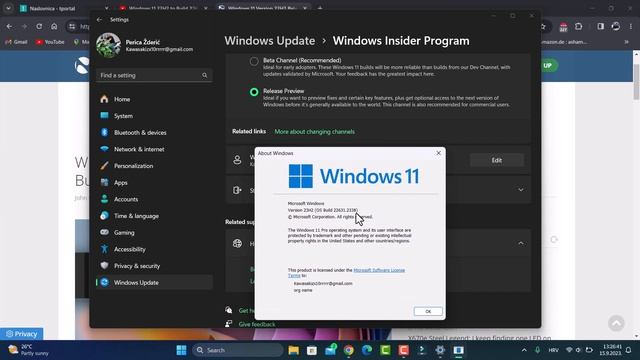Viewport: 640px width, 360px height.
Task: Select the Release Preview radio button
Action: 254,92
